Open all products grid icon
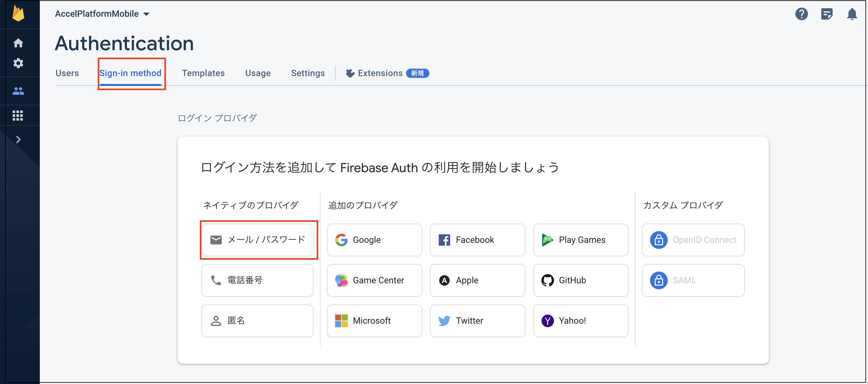Screen dimensions: 868x384 pos(17,116)
